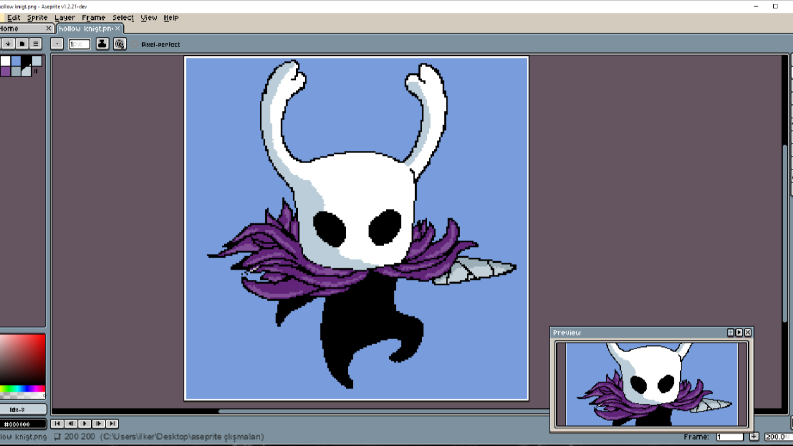Center the Preview window view

click(730, 332)
